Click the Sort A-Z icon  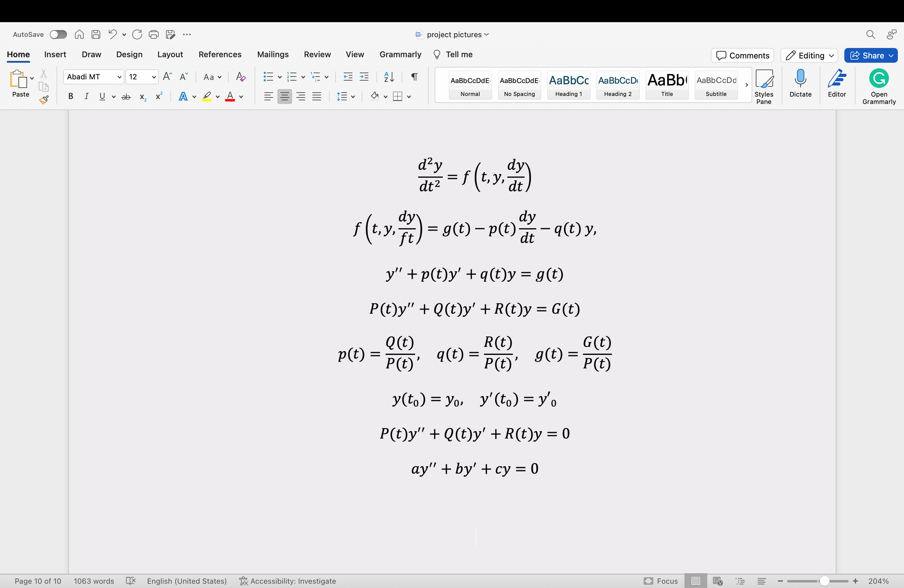[x=388, y=77]
